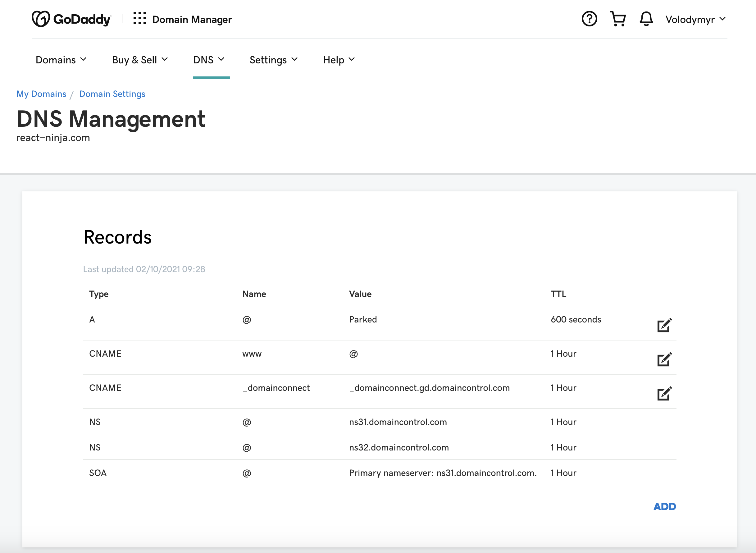Click ns31.domaincontrol.com NS value
This screenshot has width=756, height=553.
[x=398, y=422]
